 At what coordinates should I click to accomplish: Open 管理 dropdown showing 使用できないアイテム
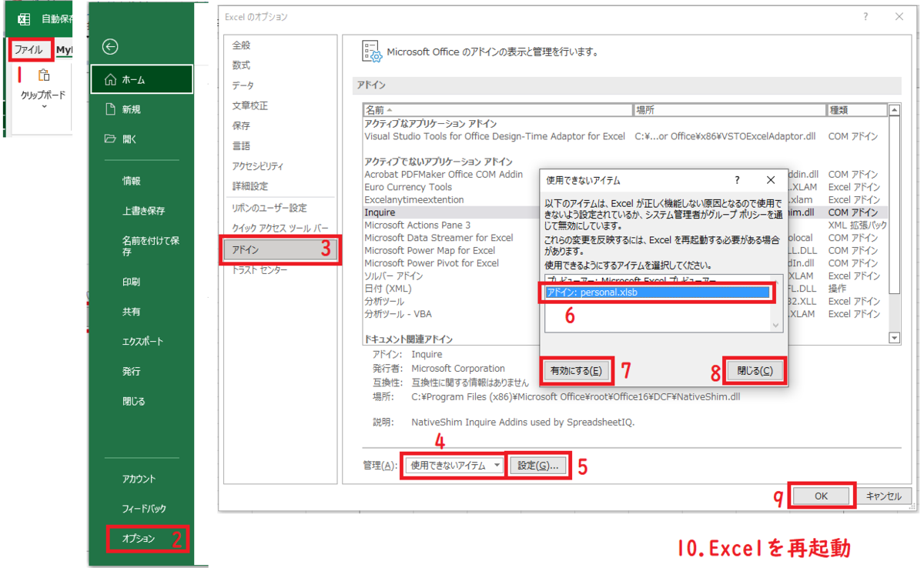tap(454, 465)
